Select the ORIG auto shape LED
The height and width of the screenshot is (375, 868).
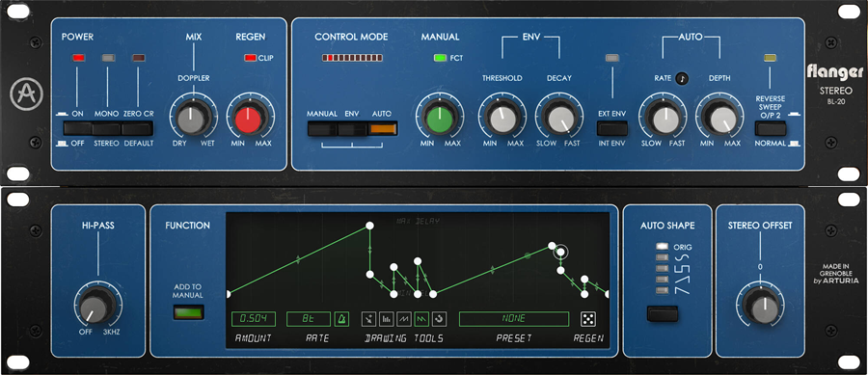(662, 247)
